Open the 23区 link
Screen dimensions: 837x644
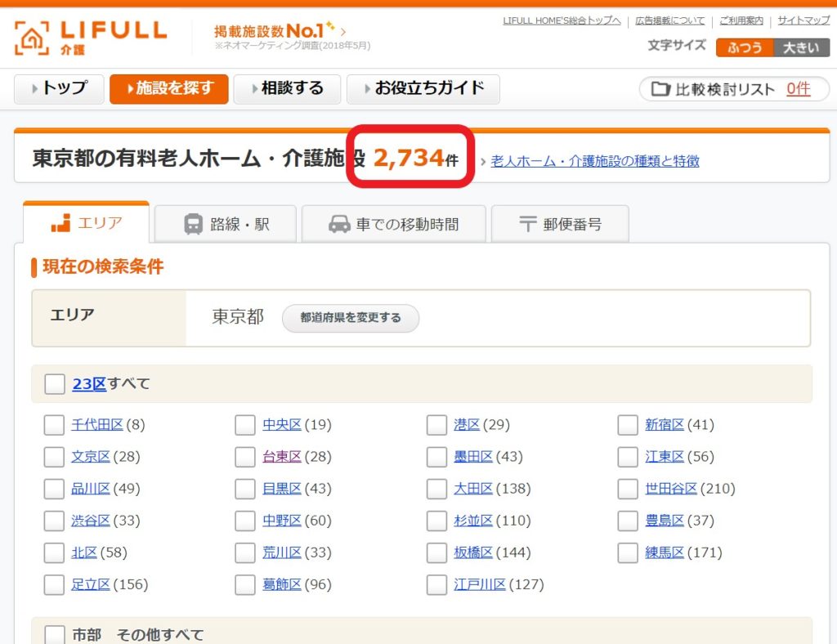pos(89,384)
